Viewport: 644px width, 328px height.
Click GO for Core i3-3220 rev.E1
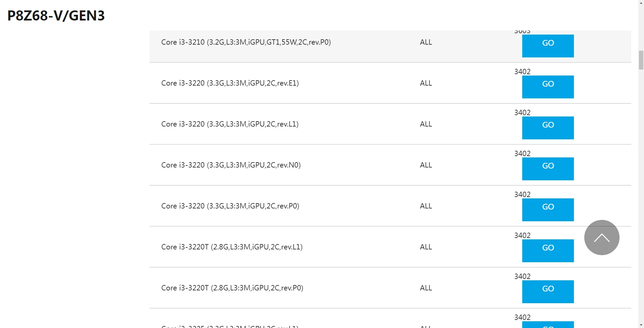point(548,87)
